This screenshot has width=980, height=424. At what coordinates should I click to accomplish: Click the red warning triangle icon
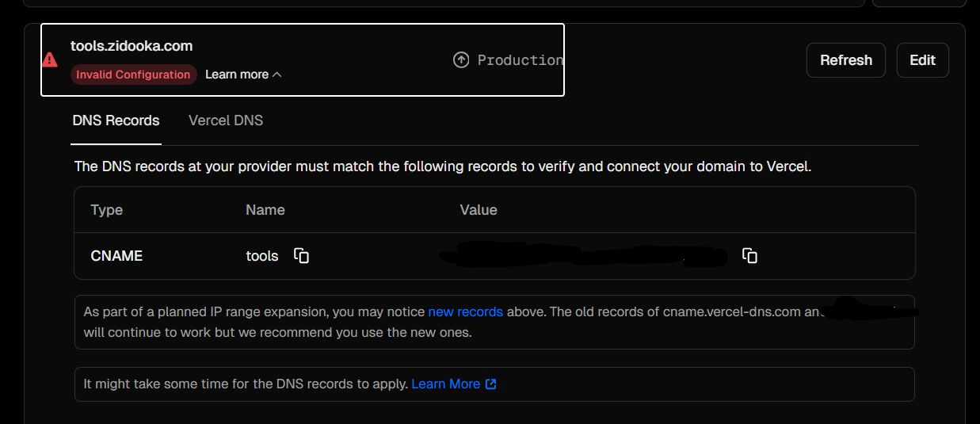coord(50,59)
